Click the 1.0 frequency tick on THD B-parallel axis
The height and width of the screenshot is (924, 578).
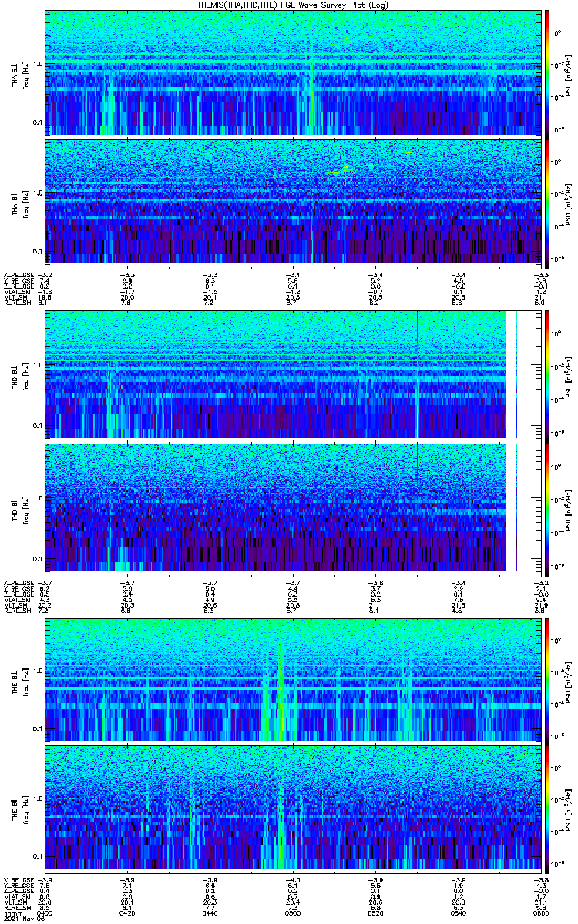click(x=38, y=497)
